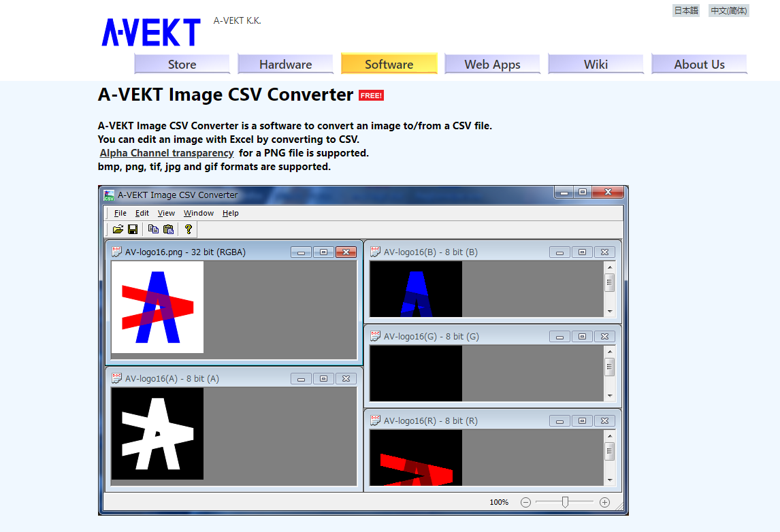Click the zoom in plus icon in status bar
This screenshot has height=532, width=780.
[604, 502]
